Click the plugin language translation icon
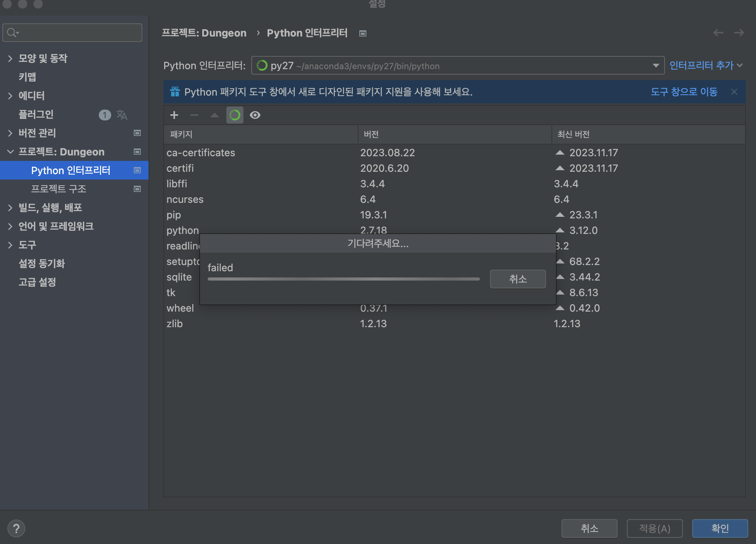756x544 pixels. click(x=122, y=115)
